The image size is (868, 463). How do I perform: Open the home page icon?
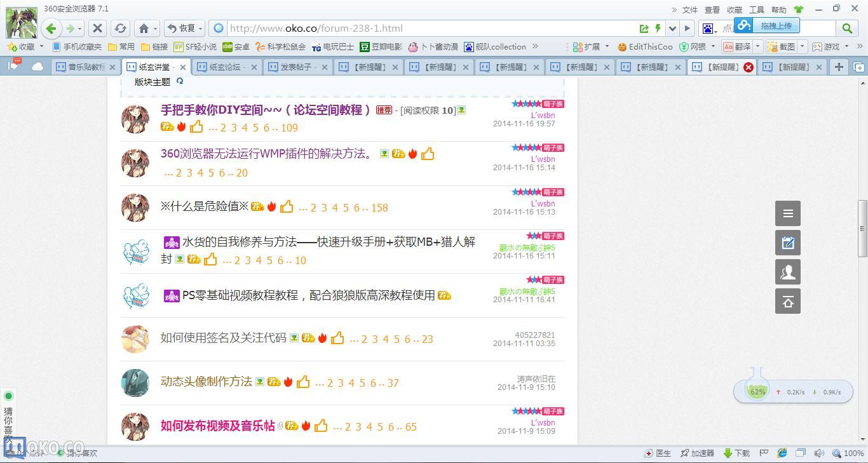(144, 28)
